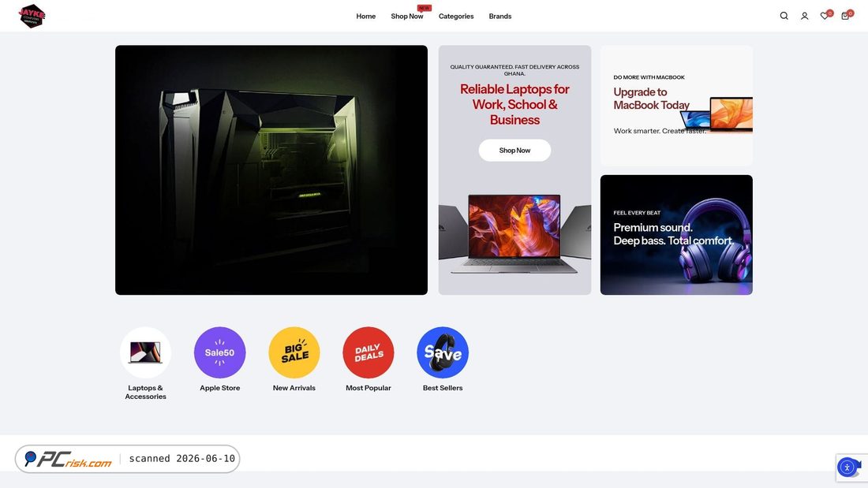Open the Shop Now menu item
This screenshot has width=868, height=488.
tap(407, 16)
